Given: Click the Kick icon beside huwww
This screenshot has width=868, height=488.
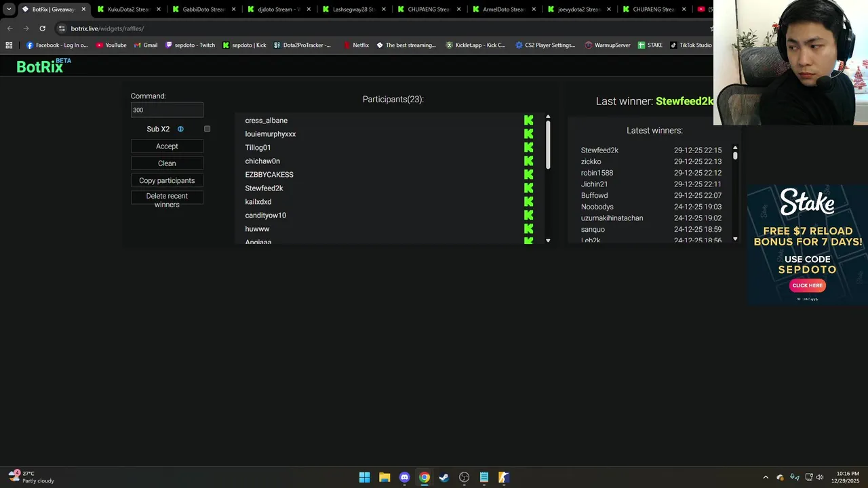Looking at the screenshot, I should pos(528,229).
